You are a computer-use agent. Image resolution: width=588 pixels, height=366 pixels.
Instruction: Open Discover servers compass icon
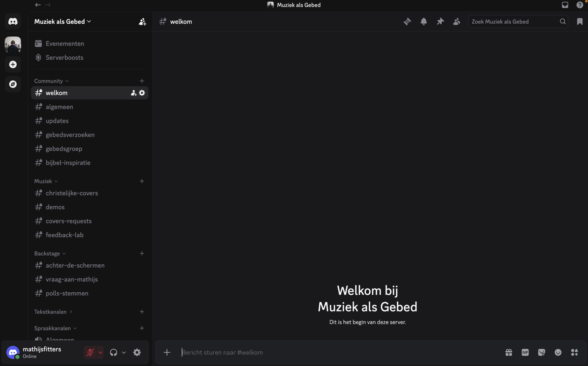[x=13, y=84]
